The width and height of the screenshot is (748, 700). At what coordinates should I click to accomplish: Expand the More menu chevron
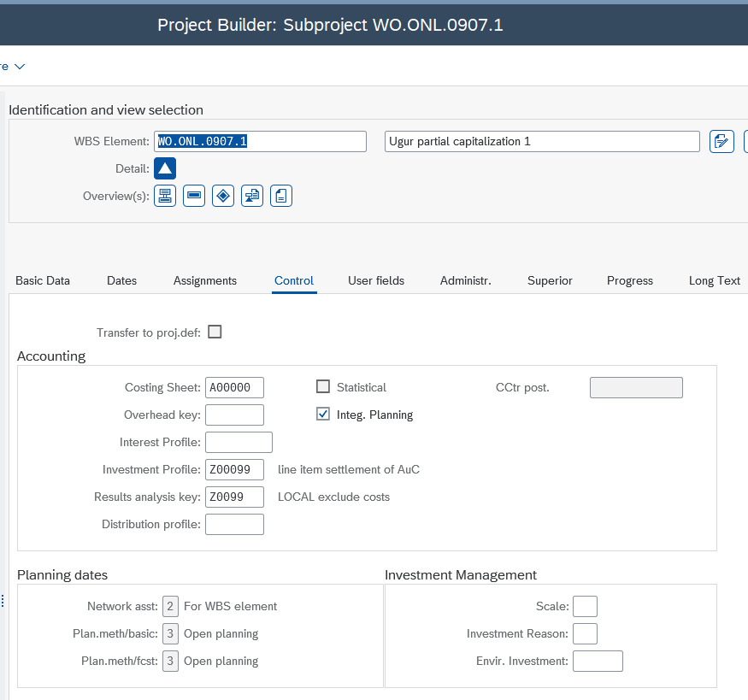(x=19, y=66)
